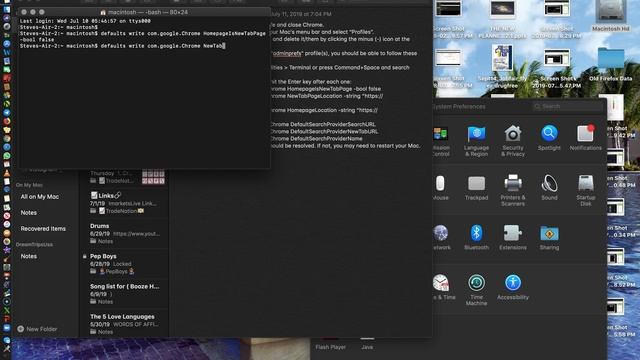Select Notes folder under DreamTripsUsa
Image resolution: width=640 pixels, height=360 pixels.
29,256
